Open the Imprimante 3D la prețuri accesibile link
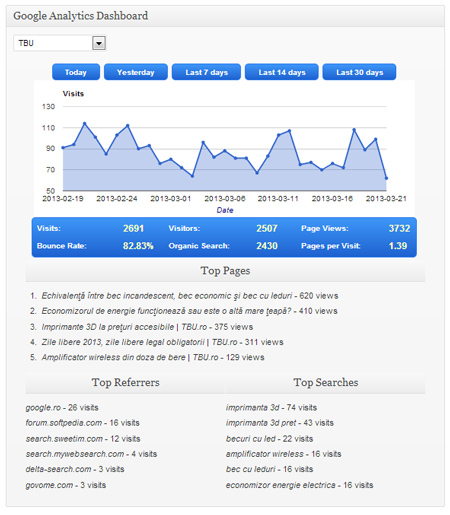Screen dimensions: 450x515 click(124, 327)
